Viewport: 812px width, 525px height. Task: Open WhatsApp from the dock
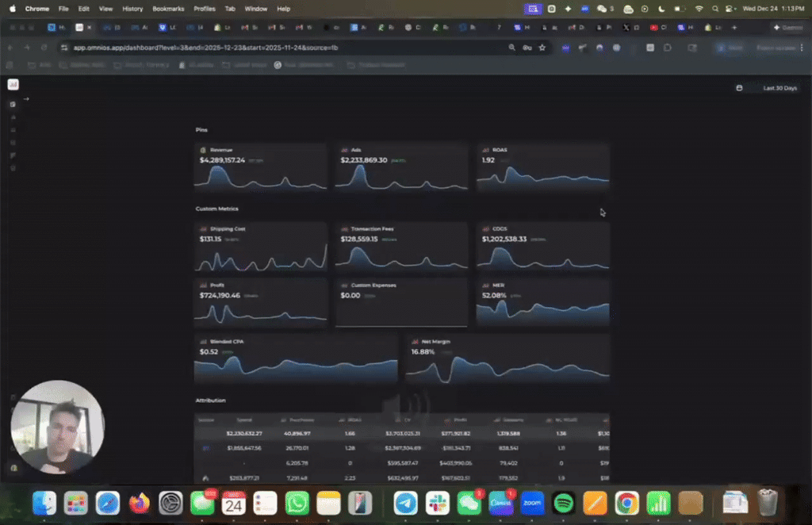(297, 504)
